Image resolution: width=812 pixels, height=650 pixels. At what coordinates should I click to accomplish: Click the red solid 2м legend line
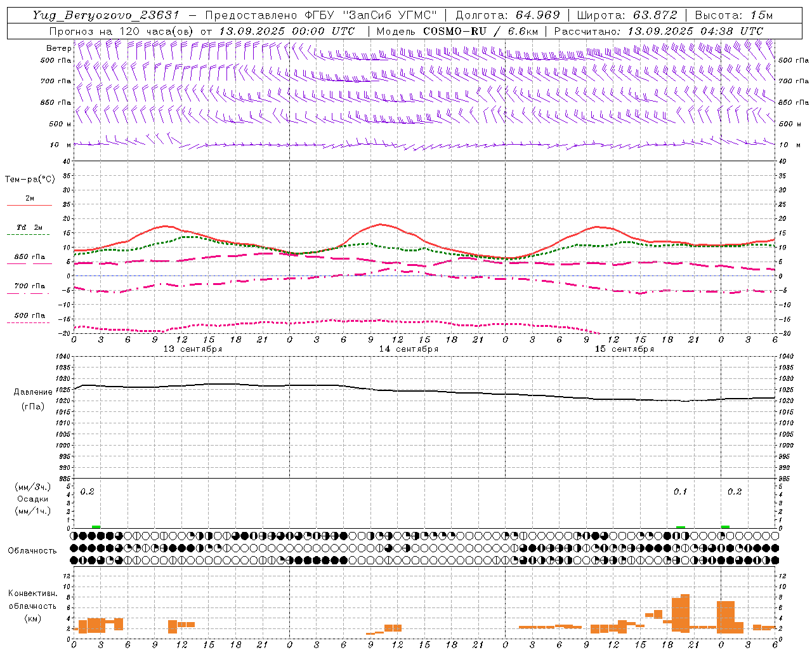tap(29, 205)
